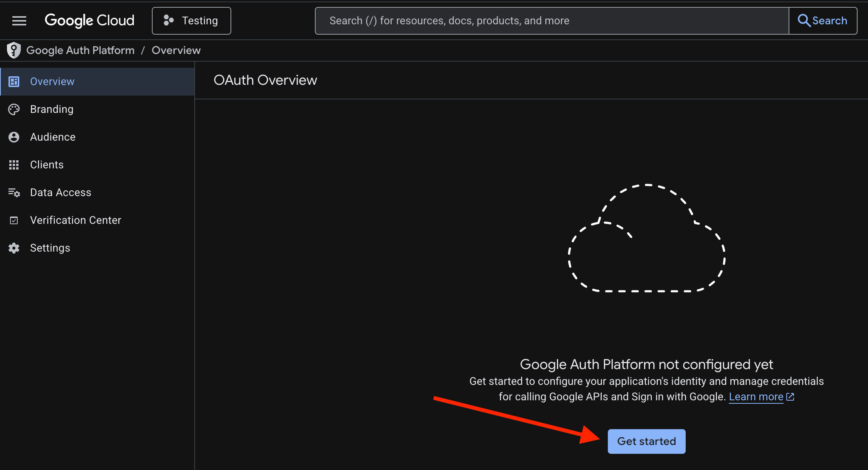The height and width of the screenshot is (470, 868).
Task: Open the Google Auth Platform breadcrumb
Action: click(x=80, y=50)
